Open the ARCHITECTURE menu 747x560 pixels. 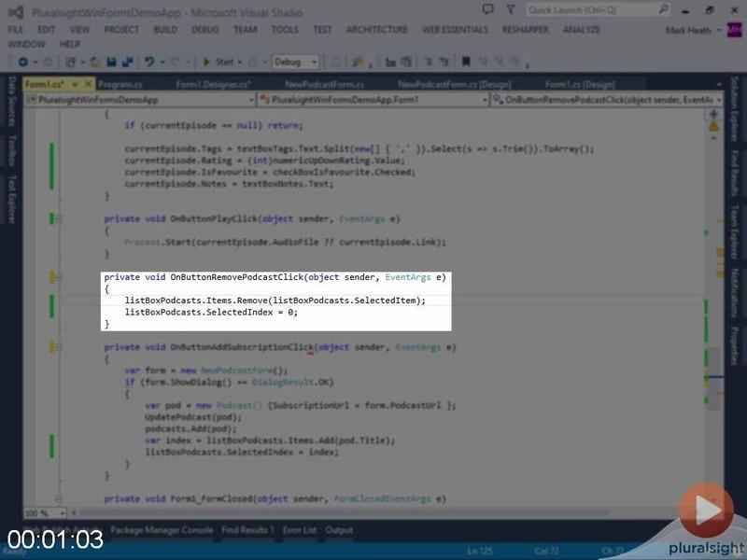click(377, 30)
